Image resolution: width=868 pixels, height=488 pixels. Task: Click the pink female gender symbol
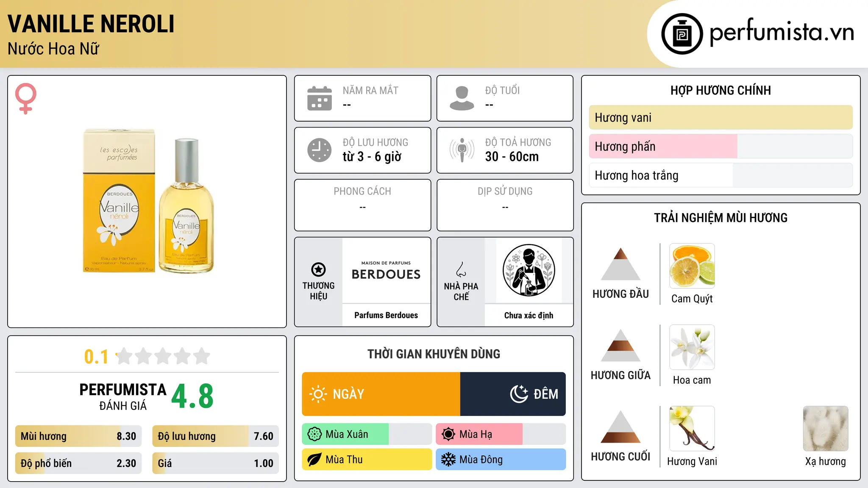[26, 98]
